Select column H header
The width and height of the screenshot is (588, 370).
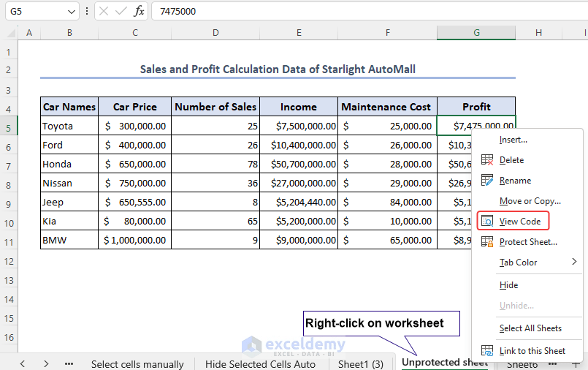[x=538, y=33]
